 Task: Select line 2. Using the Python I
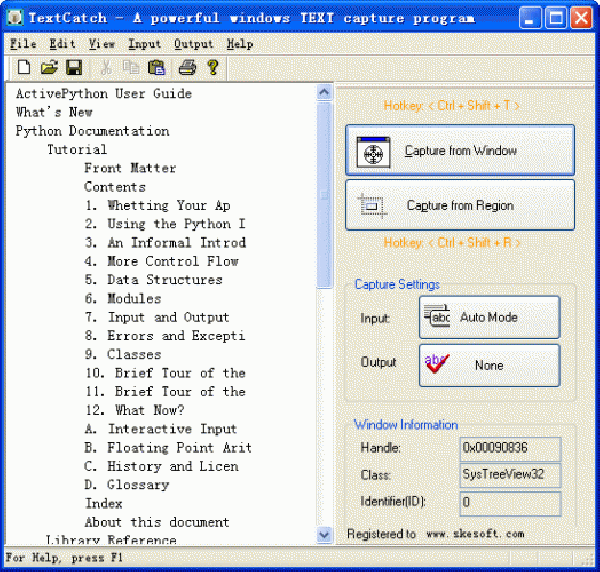(x=165, y=224)
